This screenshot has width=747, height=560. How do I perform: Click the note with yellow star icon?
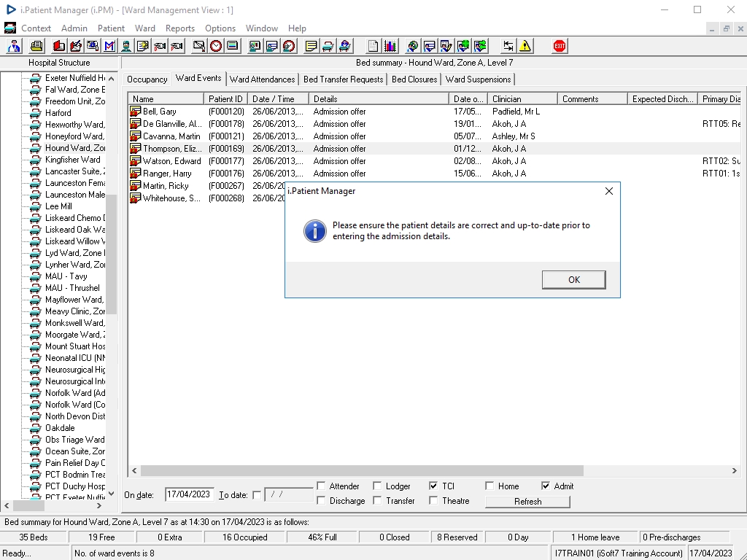tap(143, 46)
